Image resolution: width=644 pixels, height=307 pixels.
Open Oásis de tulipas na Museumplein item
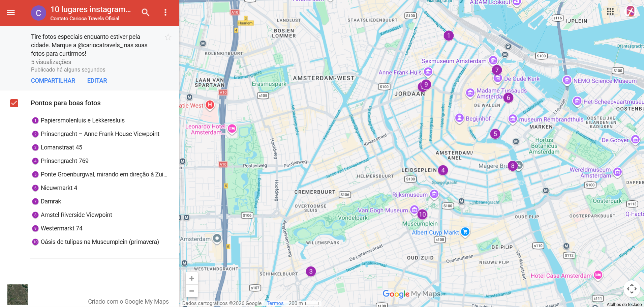pos(100,242)
